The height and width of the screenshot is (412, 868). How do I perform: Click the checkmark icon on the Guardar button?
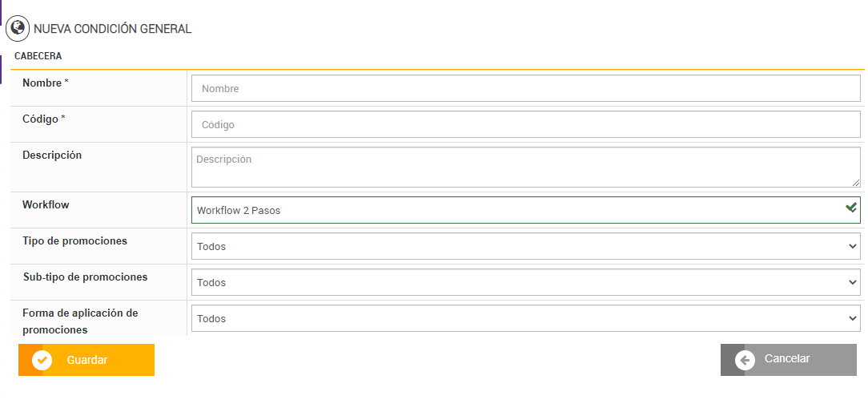tap(42, 360)
